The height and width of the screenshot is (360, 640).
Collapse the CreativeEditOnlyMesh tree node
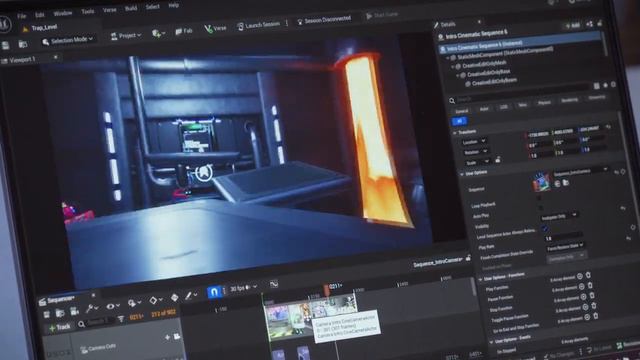453,66
